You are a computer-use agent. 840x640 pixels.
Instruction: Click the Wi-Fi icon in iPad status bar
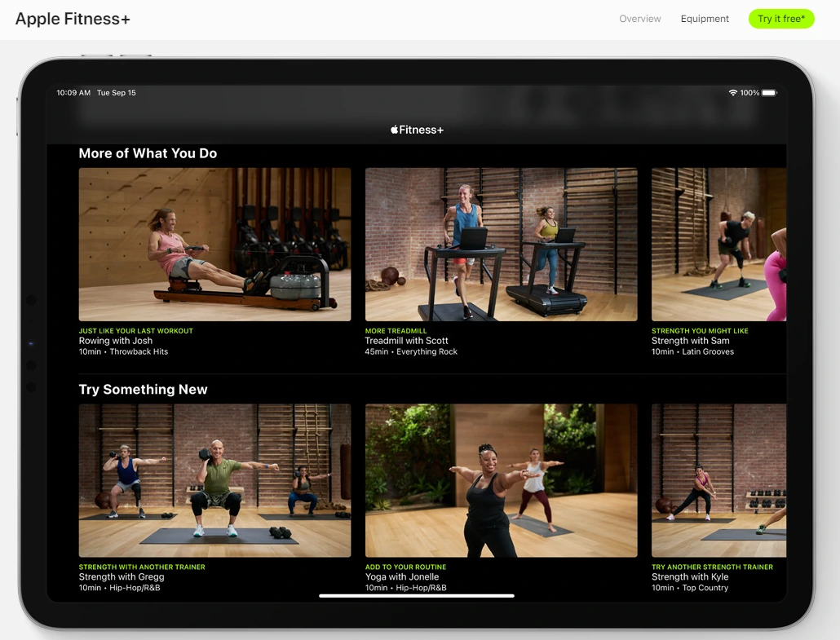pyautogui.click(x=733, y=93)
